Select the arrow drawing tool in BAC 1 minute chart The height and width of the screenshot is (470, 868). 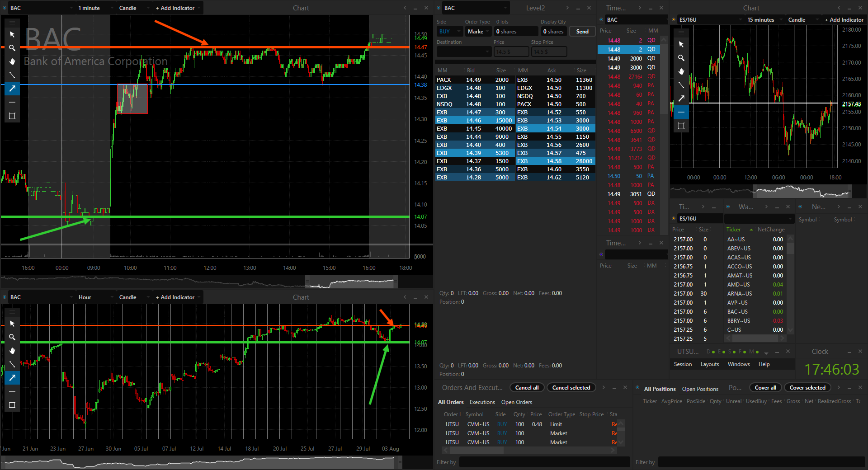pos(12,89)
